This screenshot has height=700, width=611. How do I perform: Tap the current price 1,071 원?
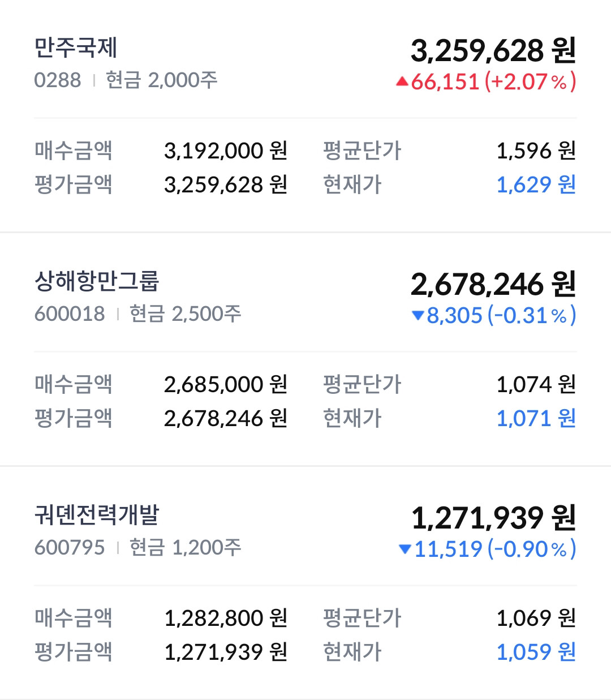pos(536,418)
